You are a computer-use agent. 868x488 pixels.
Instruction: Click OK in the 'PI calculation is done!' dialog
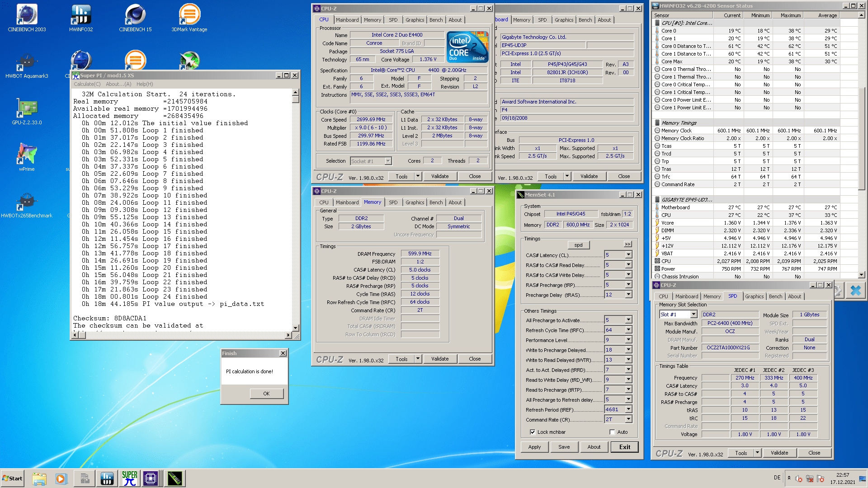point(266,394)
